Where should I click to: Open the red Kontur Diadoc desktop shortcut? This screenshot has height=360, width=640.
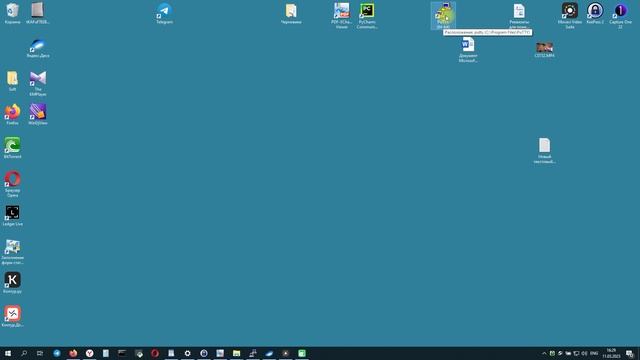pos(12,316)
